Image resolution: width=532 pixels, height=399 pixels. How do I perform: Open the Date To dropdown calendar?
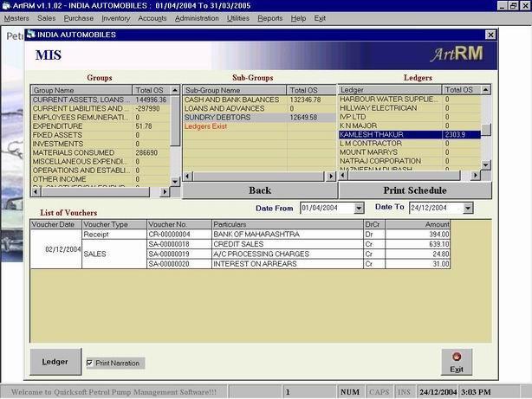pyautogui.click(x=468, y=208)
